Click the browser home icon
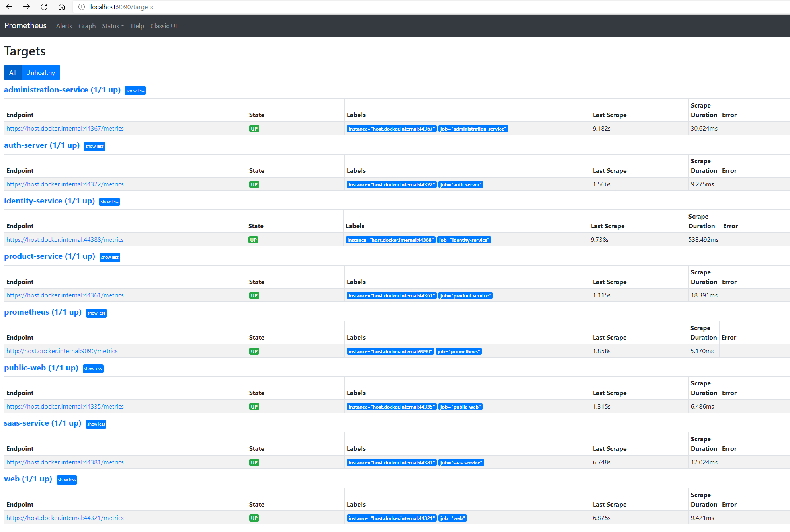Screen dimensions: 790x532 point(62,7)
